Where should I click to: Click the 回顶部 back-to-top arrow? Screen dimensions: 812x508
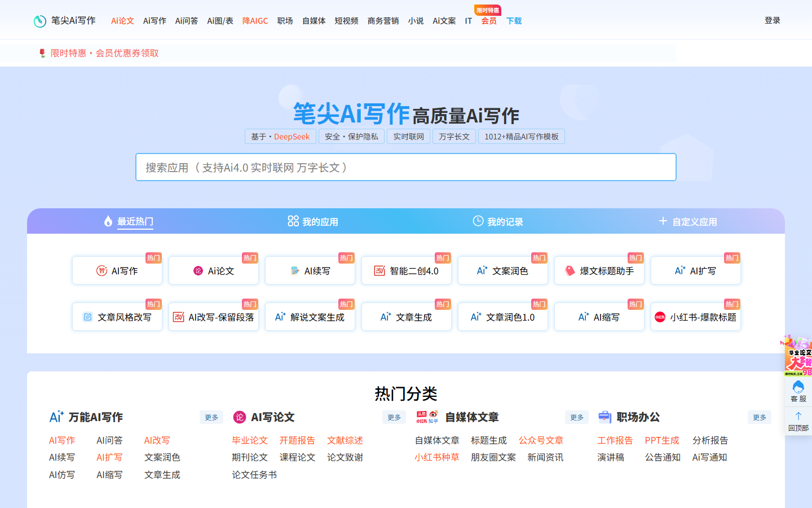(798, 416)
